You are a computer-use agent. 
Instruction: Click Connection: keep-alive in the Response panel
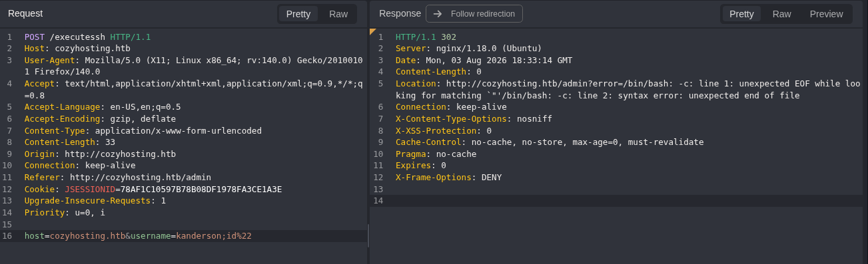click(x=451, y=107)
